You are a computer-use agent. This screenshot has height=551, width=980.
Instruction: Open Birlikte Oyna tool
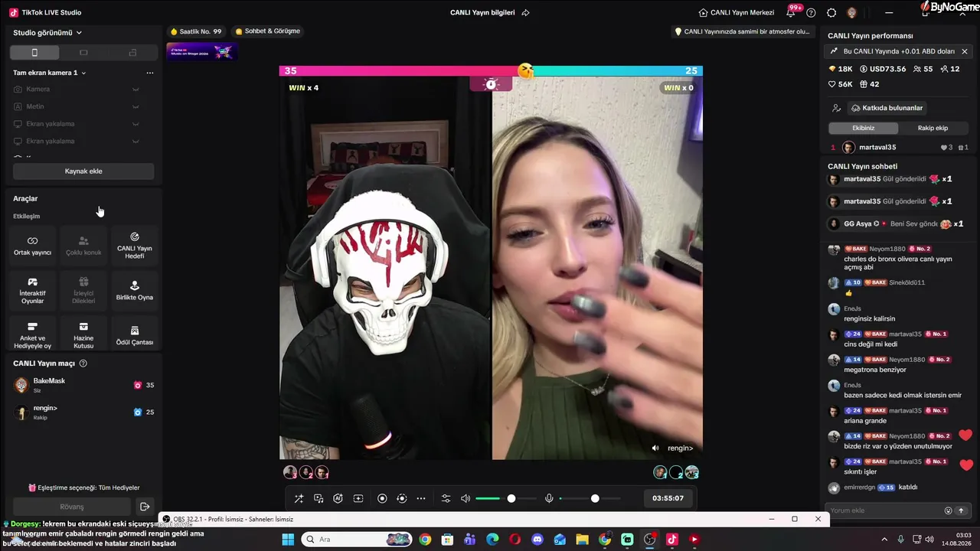(135, 291)
